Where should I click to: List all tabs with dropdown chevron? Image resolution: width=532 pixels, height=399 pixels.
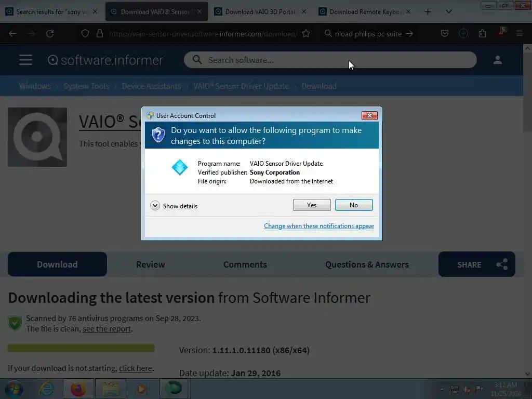pos(448,11)
